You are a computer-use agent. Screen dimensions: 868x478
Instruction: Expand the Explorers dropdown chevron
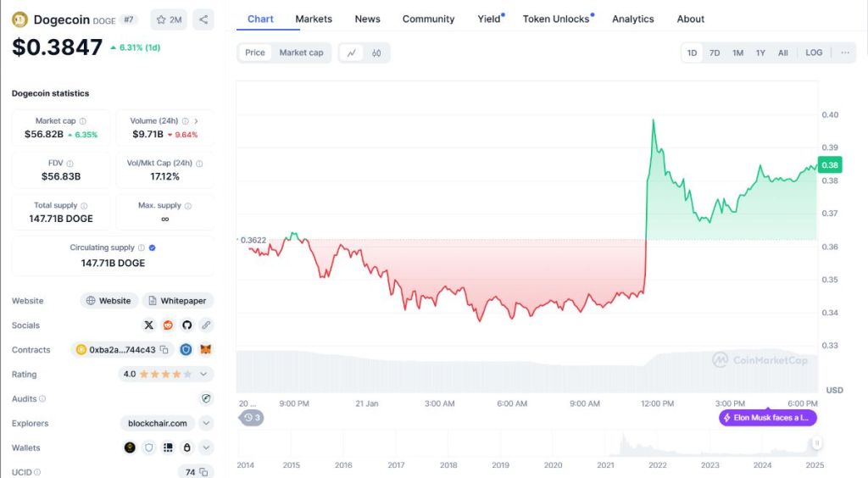pyautogui.click(x=206, y=423)
